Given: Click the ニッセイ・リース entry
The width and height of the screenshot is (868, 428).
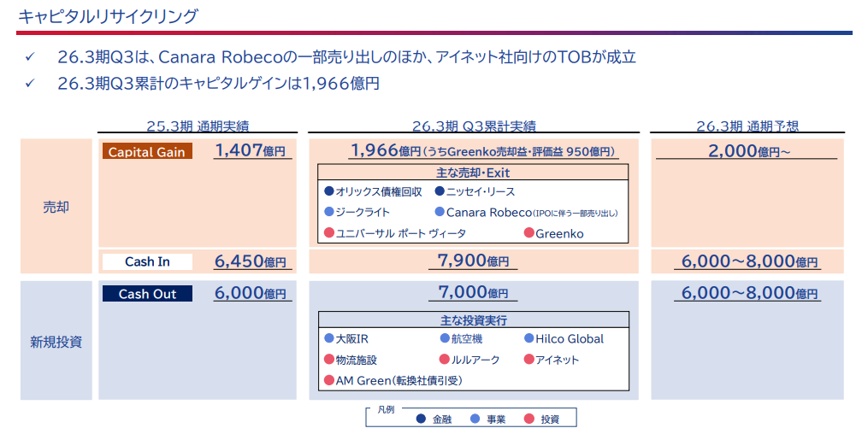Looking at the screenshot, I should pyautogui.click(x=481, y=192).
